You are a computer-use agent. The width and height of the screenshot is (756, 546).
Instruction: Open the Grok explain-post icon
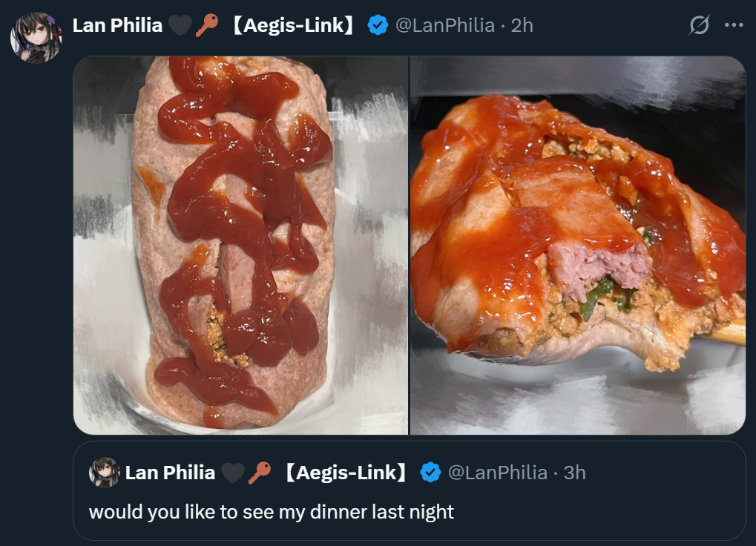point(699,25)
